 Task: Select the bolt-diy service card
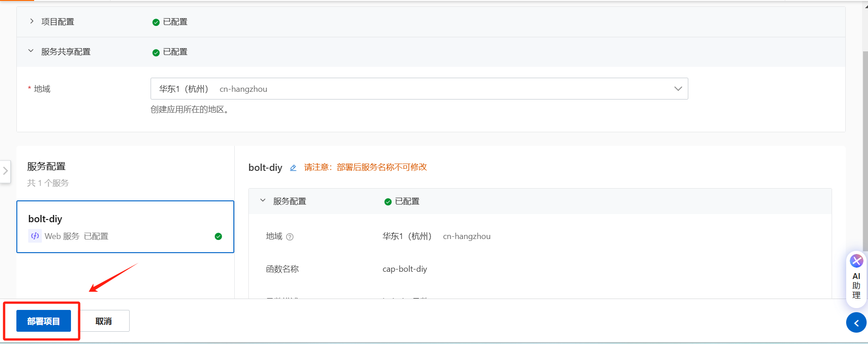(x=125, y=227)
